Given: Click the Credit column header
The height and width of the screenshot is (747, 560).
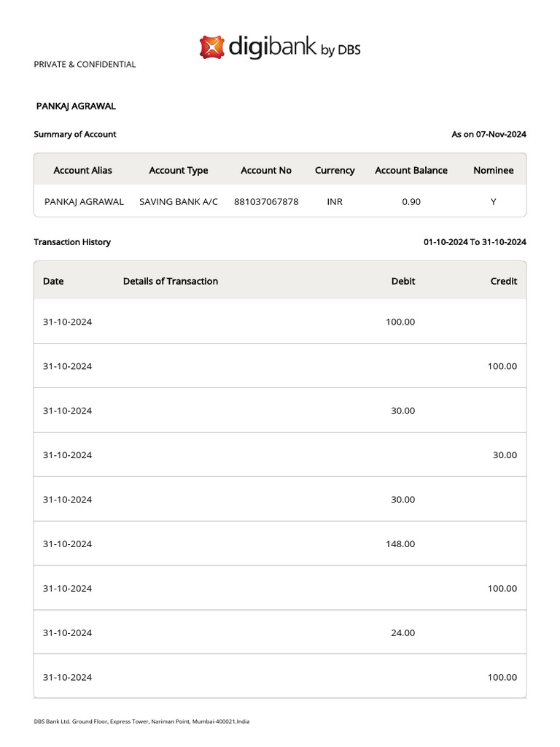Looking at the screenshot, I should point(504,281).
